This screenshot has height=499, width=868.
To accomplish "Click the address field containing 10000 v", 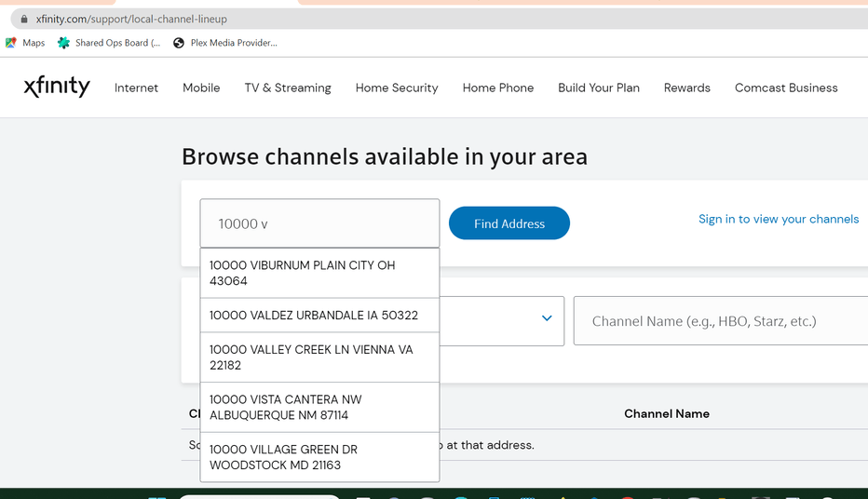I will tap(320, 223).
